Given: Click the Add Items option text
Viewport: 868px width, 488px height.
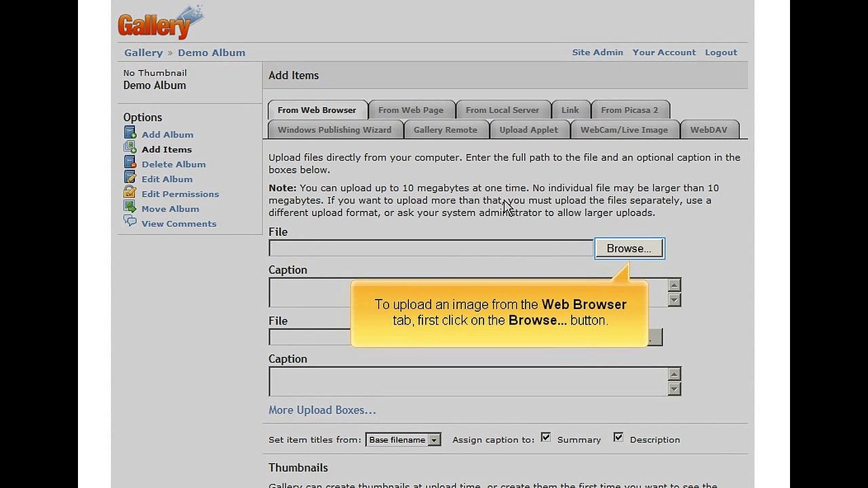Looking at the screenshot, I should coord(167,149).
